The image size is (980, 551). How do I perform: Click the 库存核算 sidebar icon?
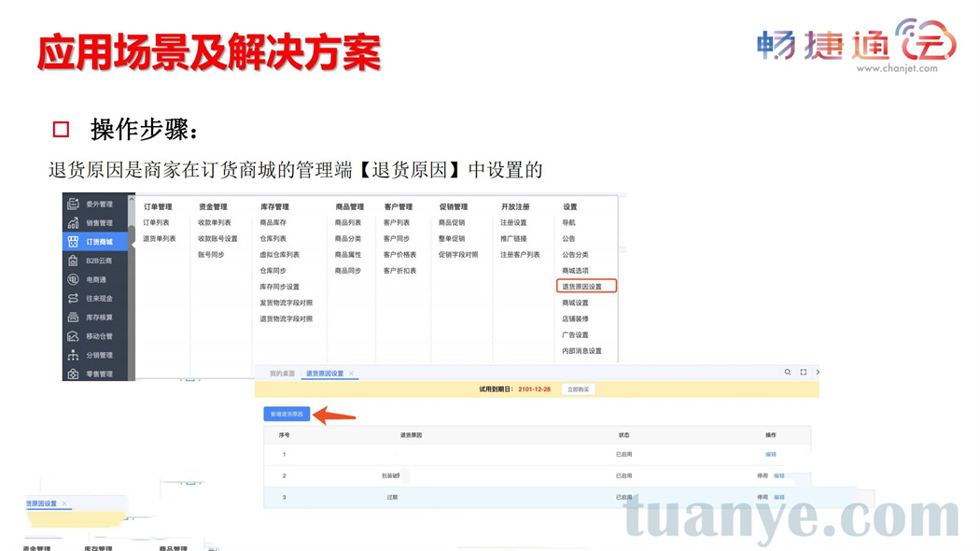pyautogui.click(x=73, y=318)
